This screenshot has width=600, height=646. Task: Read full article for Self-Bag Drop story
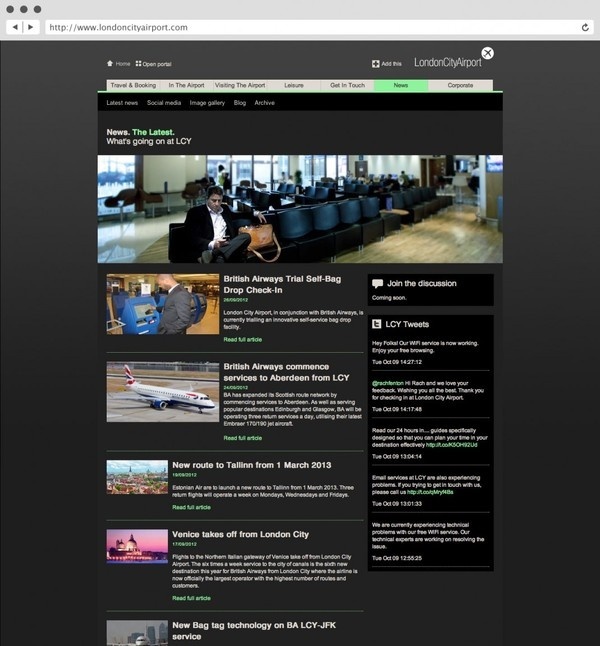tap(243, 339)
